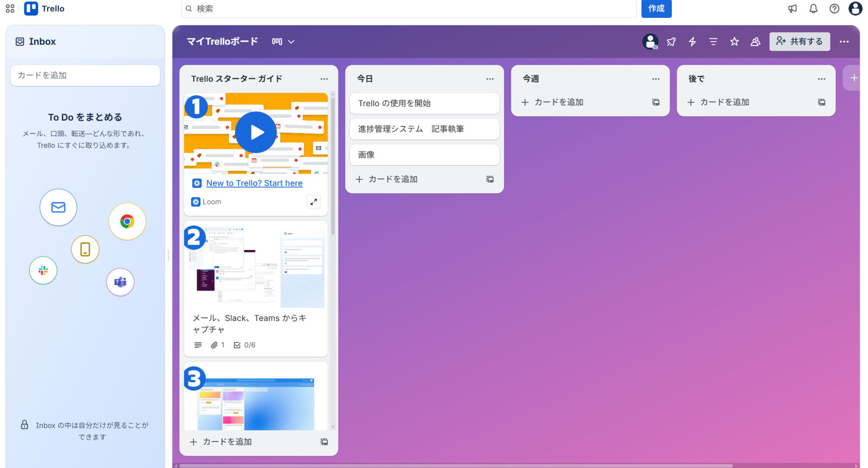Open the announcements megaphone icon
Viewport: 868px width, 468px height.
pos(793,9)
